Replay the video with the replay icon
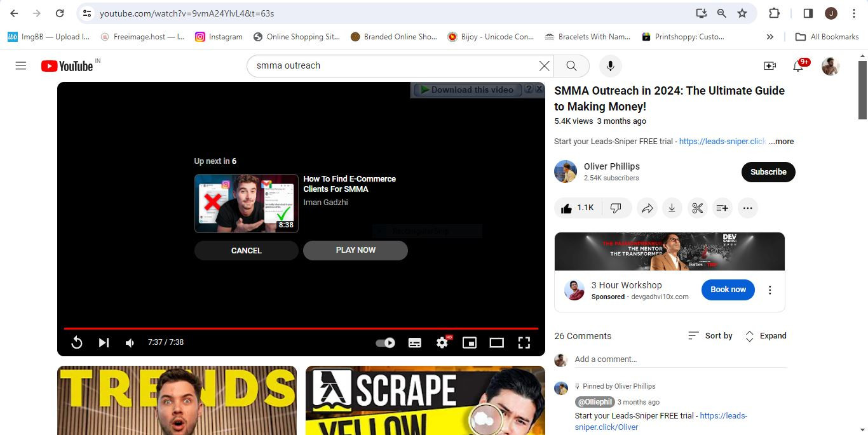This screenshot has width=868, height=435. pyautogui.click(x=76, y=343)
